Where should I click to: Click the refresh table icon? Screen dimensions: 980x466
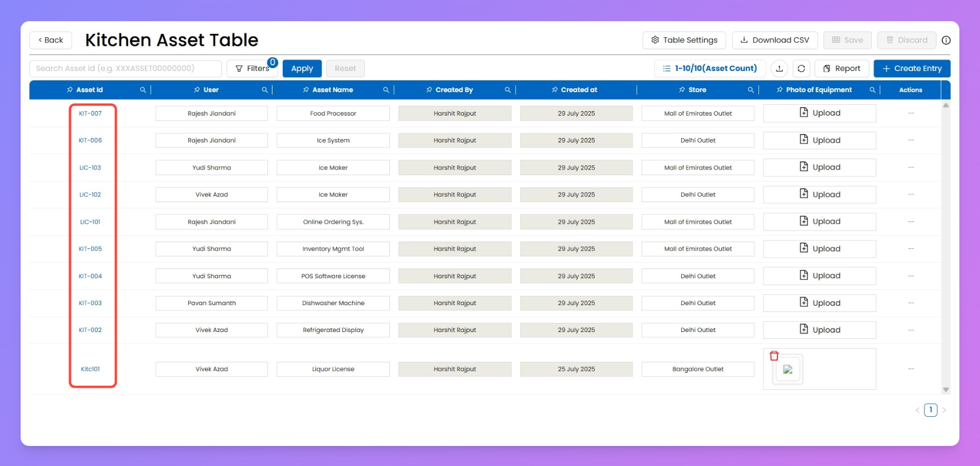[x=801, y=69]
